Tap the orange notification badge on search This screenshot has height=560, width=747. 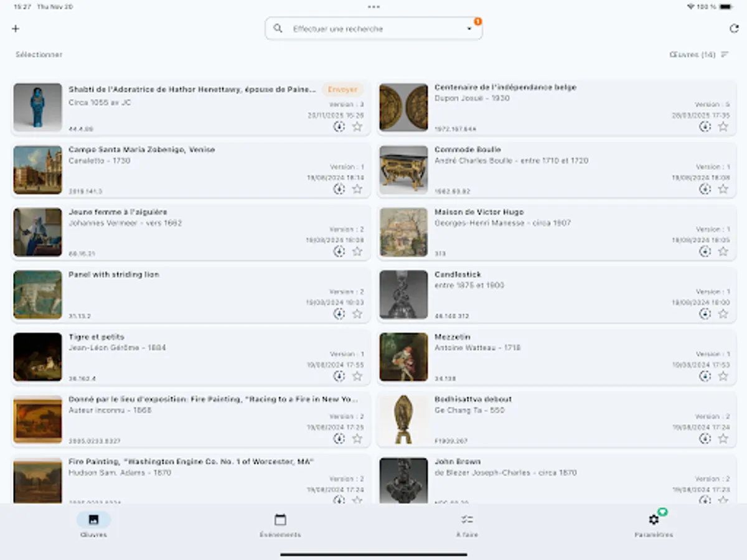[477, 22]
